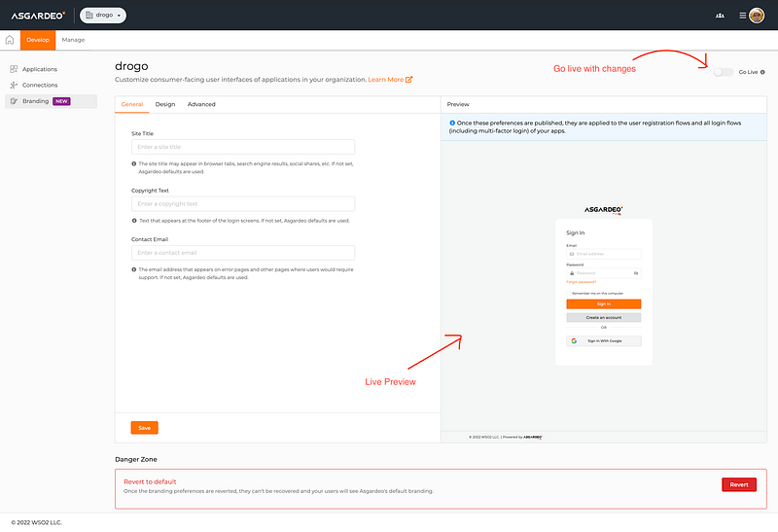Image resolution: width=778 pixels, height=532 pixels.
Task: Check Remember me on this computer
Action: tap(569, 294)
